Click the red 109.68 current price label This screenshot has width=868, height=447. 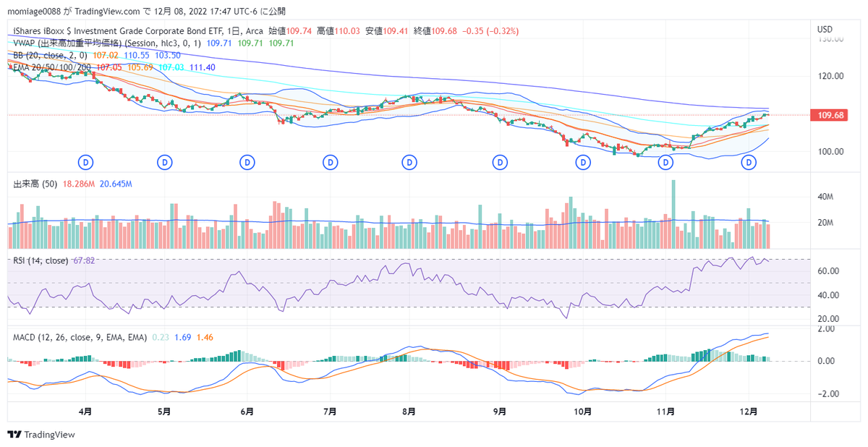pyautogui.click(x=831, y=115)
